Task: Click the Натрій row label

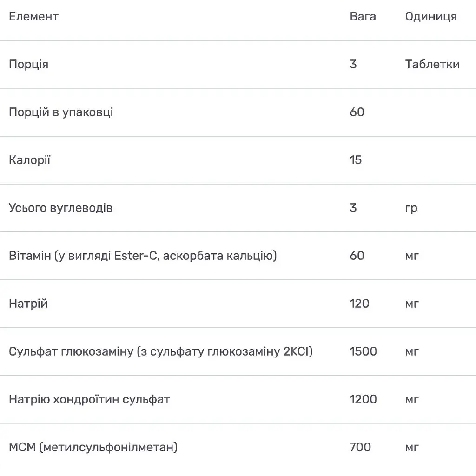Action: [x=28, y=304]
